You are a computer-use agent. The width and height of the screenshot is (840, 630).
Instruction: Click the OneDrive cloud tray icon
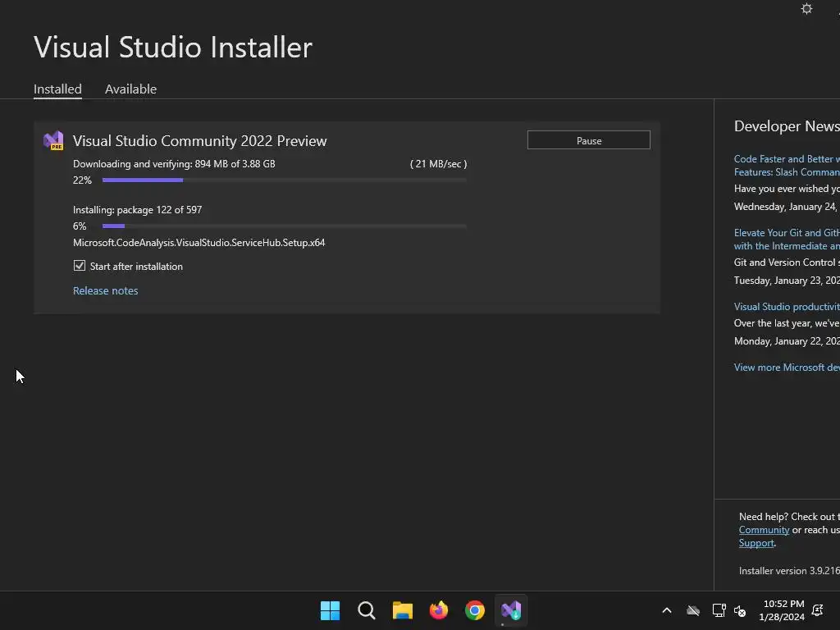tap(693, 610)
